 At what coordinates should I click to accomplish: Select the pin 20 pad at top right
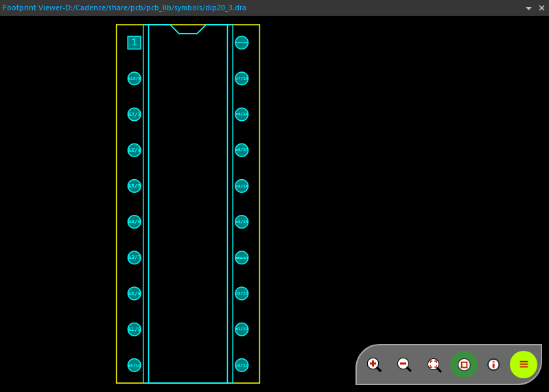[x=242, y=43]
